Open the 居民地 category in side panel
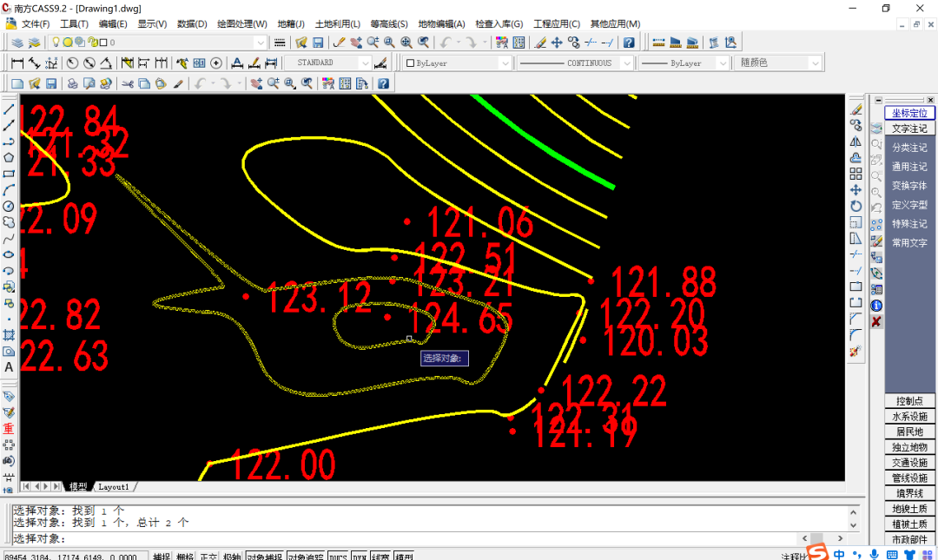The height and width of the screenshot is (560, 938). 909,432
